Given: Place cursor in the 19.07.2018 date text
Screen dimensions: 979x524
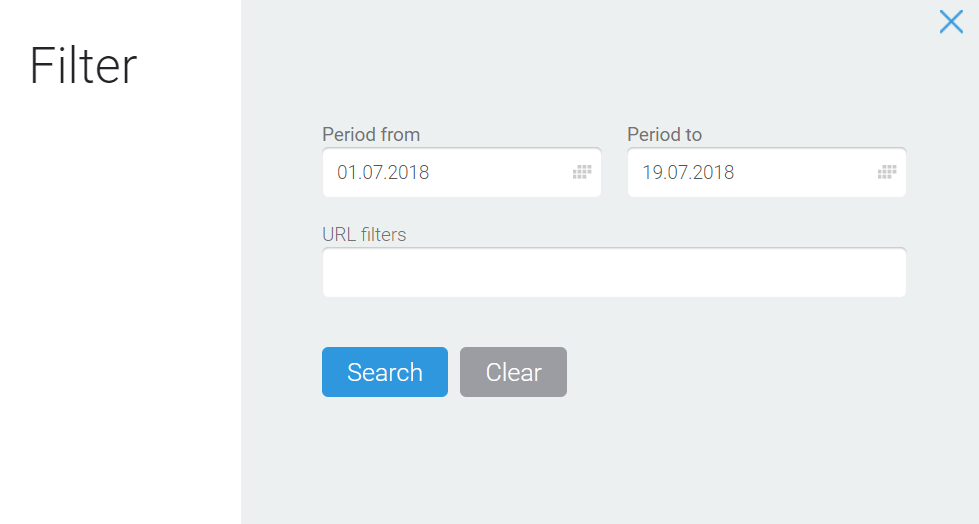Looking at the screenshot, I should [688, 172].
